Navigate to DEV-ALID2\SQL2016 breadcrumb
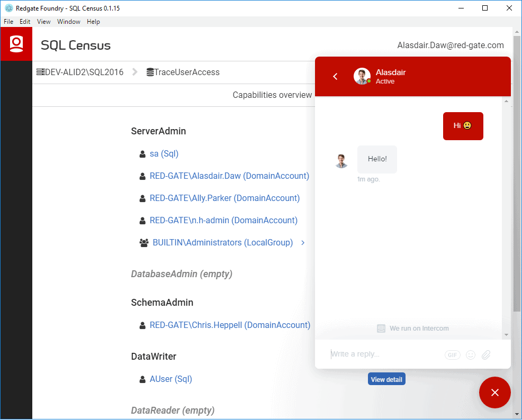Viewport: 522px width, 420px height. click(84, 72)
